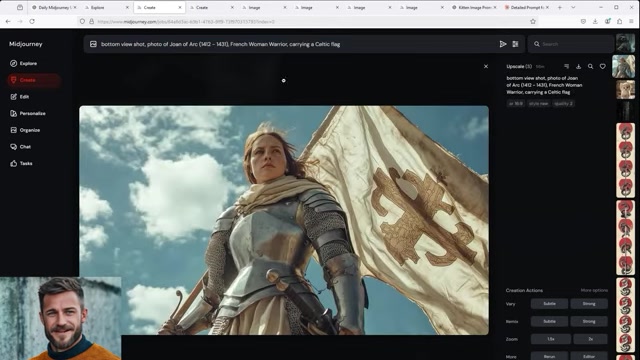The image size is (640, 360).
Task: Close the active Create browser tab
Action: point(180,7)
